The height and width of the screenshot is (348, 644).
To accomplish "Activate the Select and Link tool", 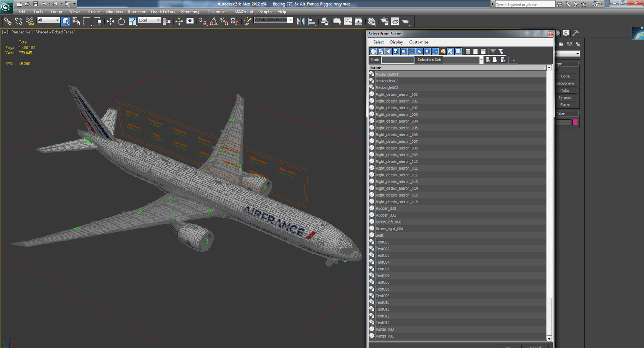I will click(x=8, y=21).
